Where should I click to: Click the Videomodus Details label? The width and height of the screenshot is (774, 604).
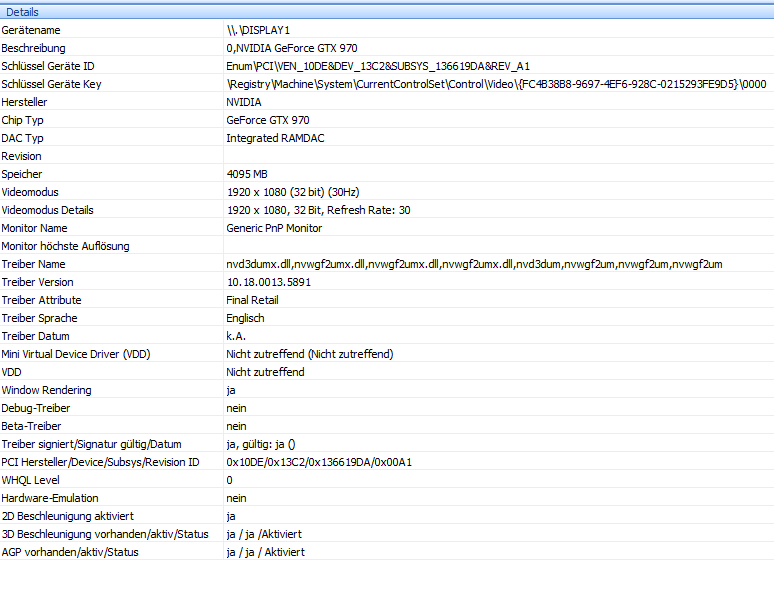(x=47, y=210)
